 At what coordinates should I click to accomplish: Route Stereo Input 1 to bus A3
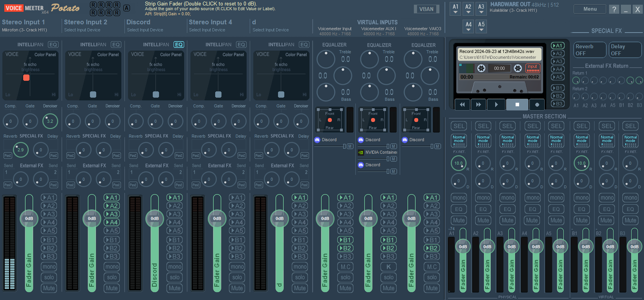49,214
